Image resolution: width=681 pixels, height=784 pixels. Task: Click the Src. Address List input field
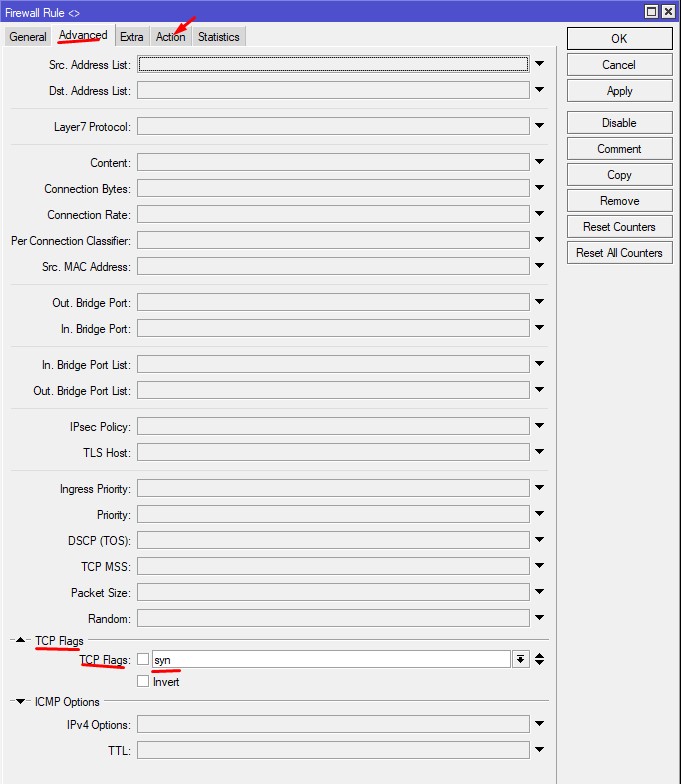(333, 64)
